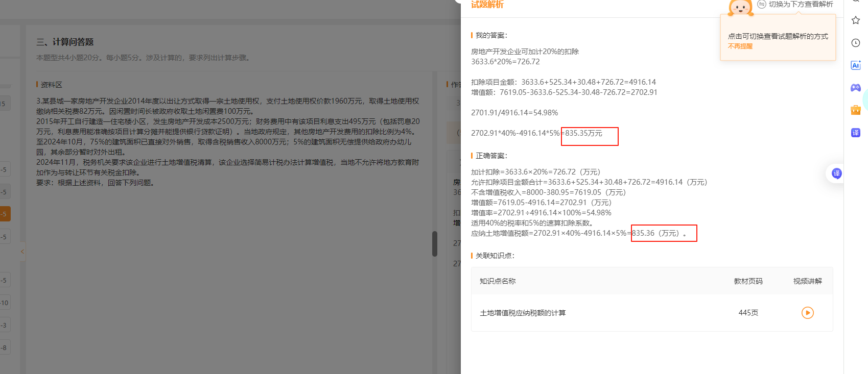Toggle 切换为下方查看解析 view mode

[795, 4]
